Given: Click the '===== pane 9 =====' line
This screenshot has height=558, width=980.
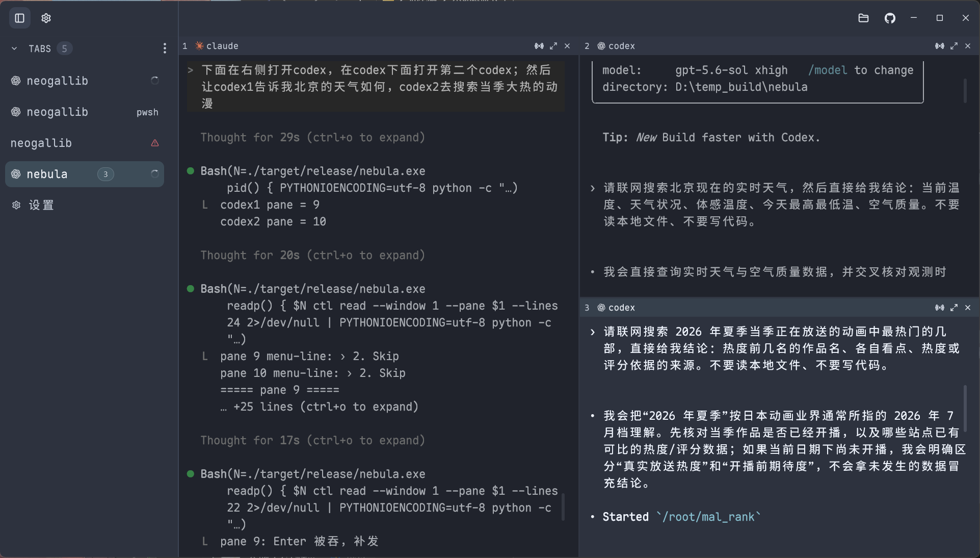Looking at the screenshot, I should [280, 390].
